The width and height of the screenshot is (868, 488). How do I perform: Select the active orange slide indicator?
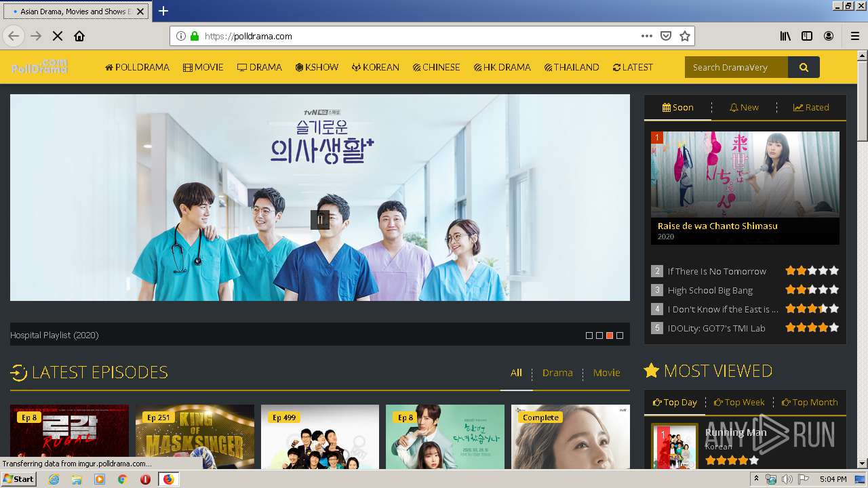point(610,335)
